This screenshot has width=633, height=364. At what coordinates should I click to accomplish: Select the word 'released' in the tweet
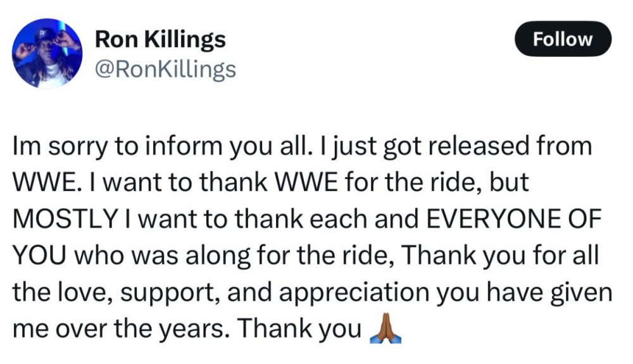click(x=478, y=146)
